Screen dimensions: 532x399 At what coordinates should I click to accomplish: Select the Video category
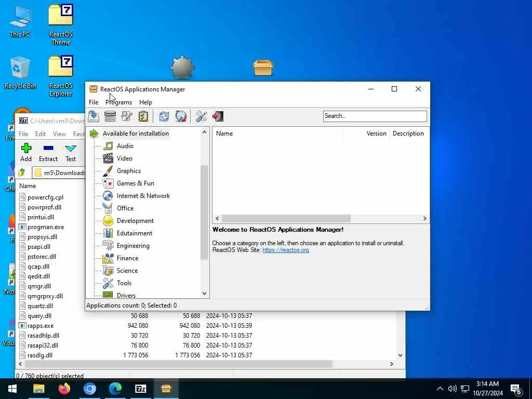(125, 158)
